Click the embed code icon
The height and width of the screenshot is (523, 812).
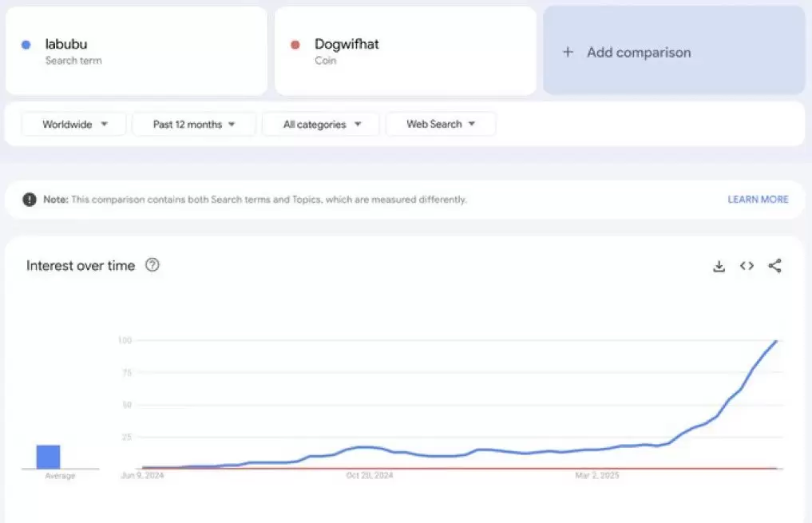pyautogui.click(x=747, y=266)
